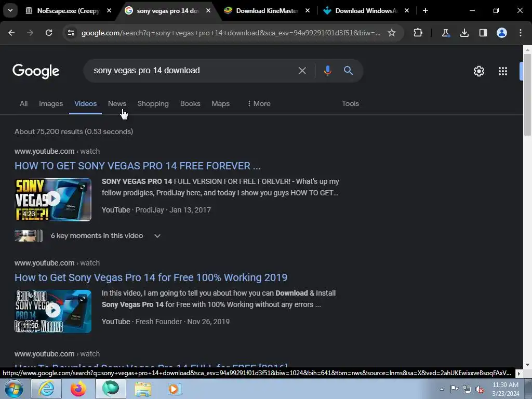Open 'How to Get Sony Vegas Pro 14 for Free 100% Working 2019'
The width and height of the screenshot is (532, 399).
(x=151, y=277)
